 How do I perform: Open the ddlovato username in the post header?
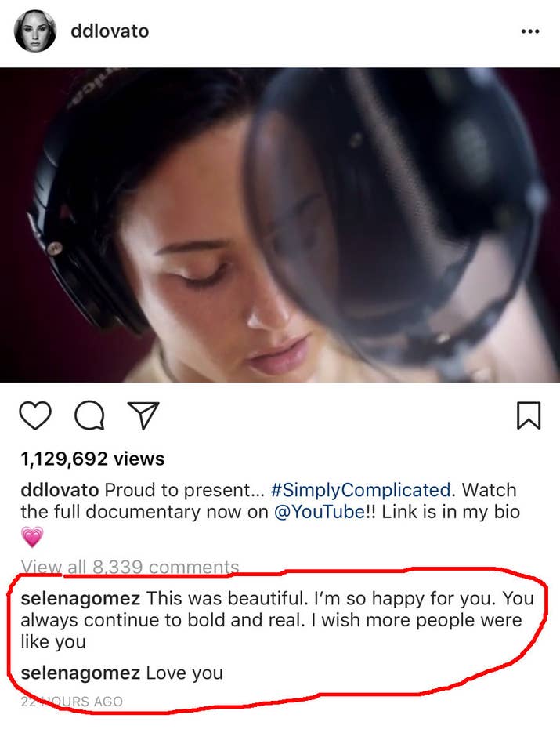click(x=109, y=31)
